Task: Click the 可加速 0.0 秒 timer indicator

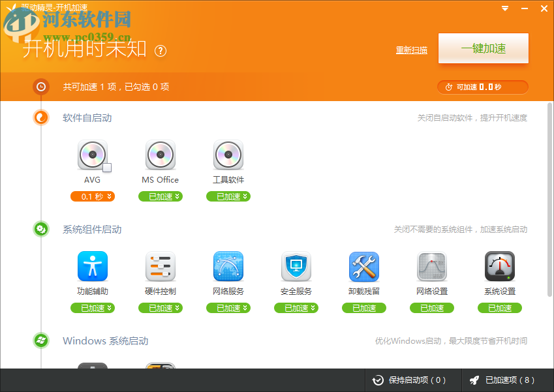Action: (x=483, y=87)
